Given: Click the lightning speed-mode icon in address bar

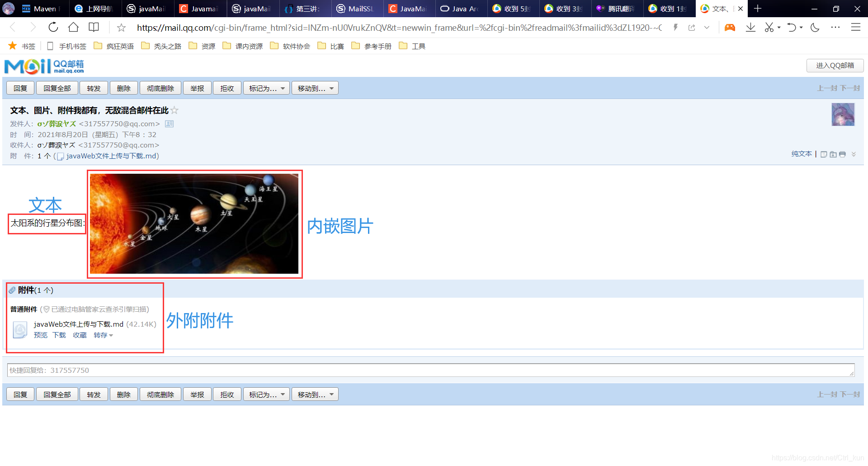Looking at the screenshot, I should coord(675,28).
